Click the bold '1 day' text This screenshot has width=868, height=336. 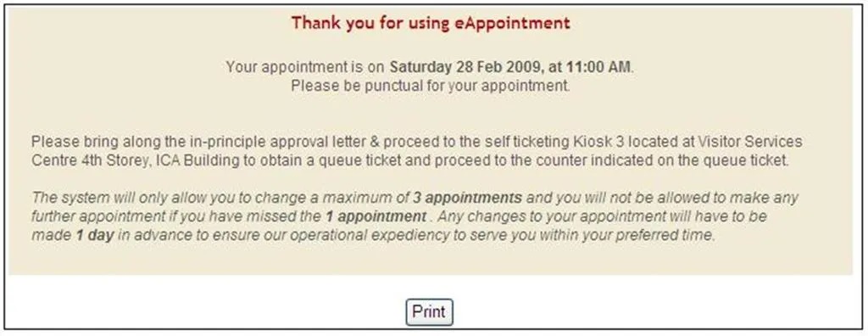click(x=95, y=235)
